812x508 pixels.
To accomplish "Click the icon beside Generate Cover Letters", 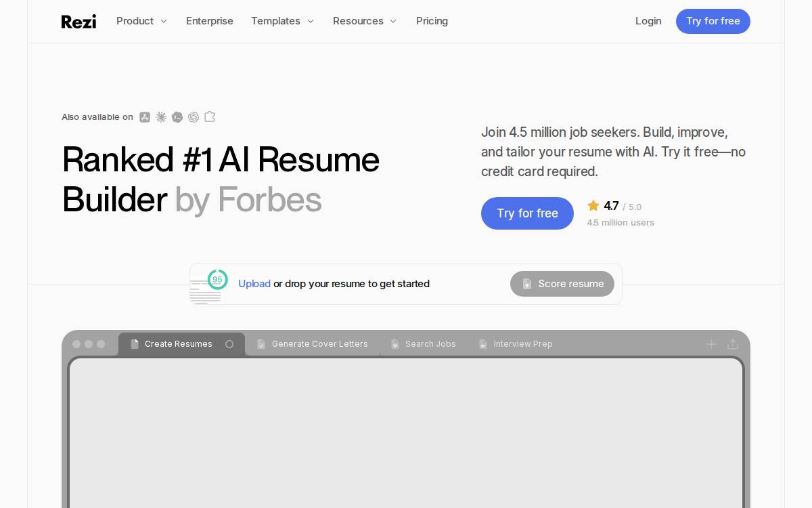I will [261, 344].
